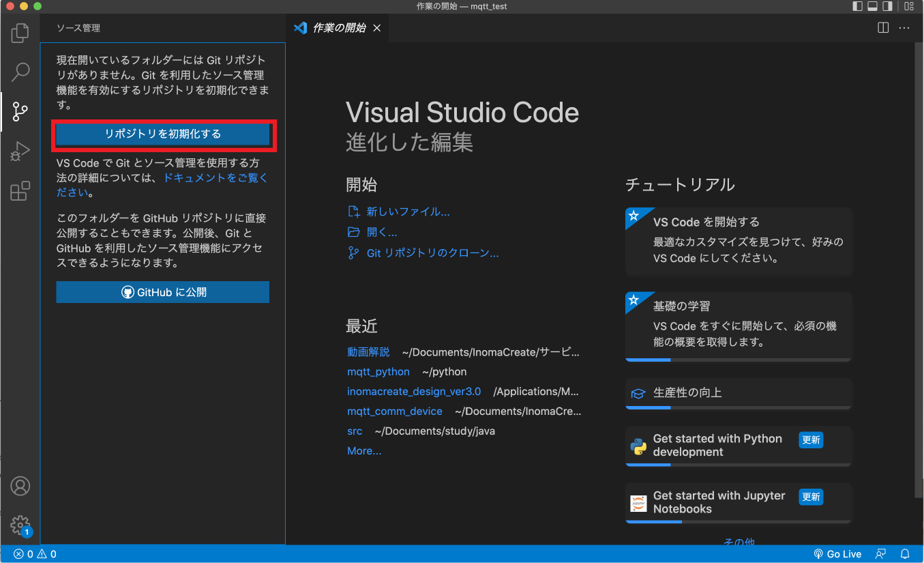Open Get started with Python development walkthrough
Viewport: 924px width, 563px height.
coord(739,446)
